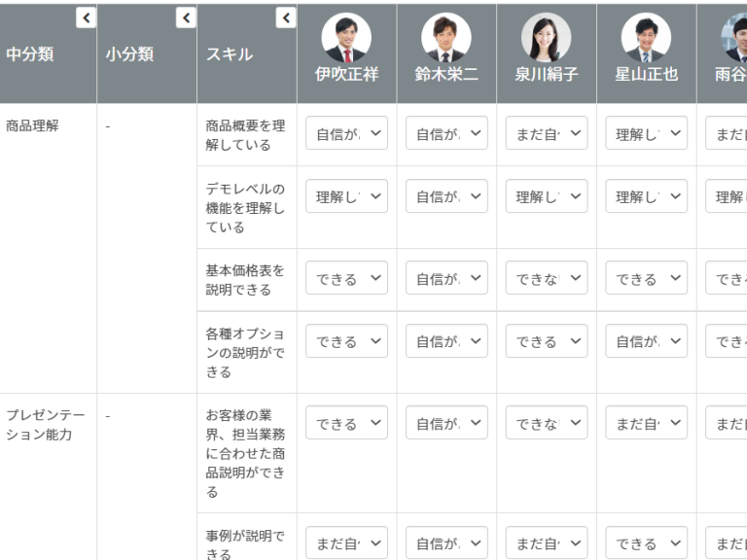This screenshot has height=560, width=747.
Task: Click 星山正也's profile avatar
Action: click(x=646, y=38)
